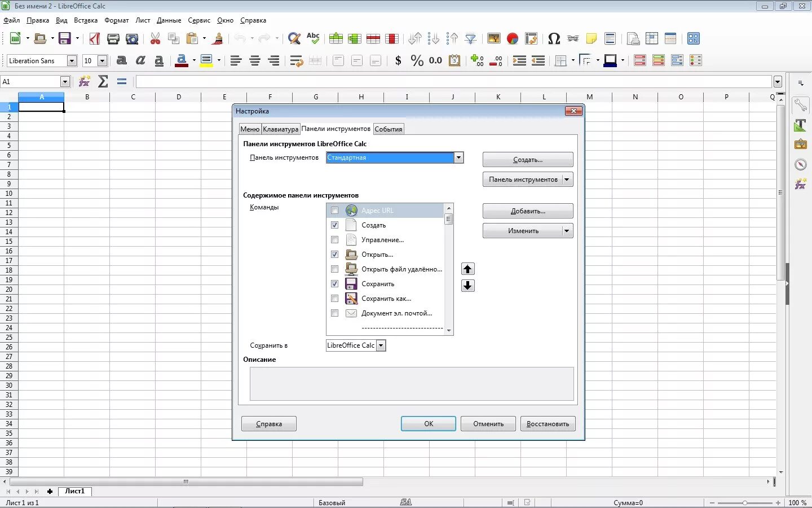Click the Bold formatting icon
The width and height of the screenshot is (812, 508).
tap(122, 60)
